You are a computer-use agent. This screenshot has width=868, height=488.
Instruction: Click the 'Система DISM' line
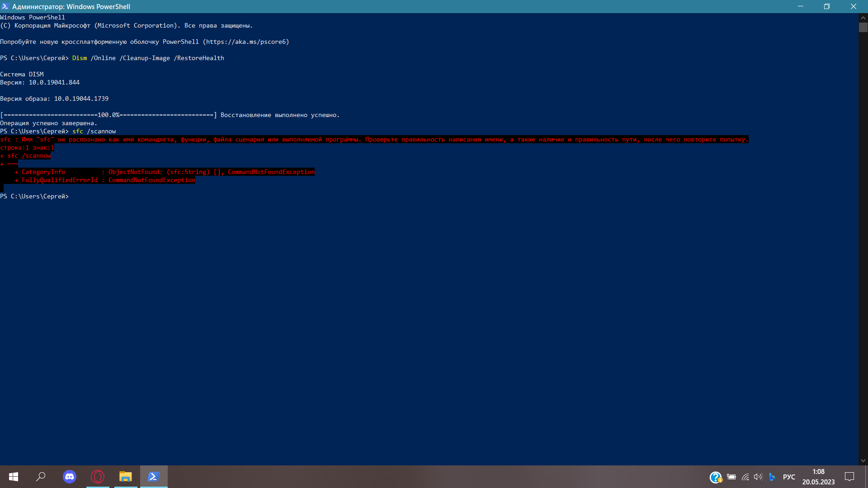pyautogui.click(x=22, y=75)
